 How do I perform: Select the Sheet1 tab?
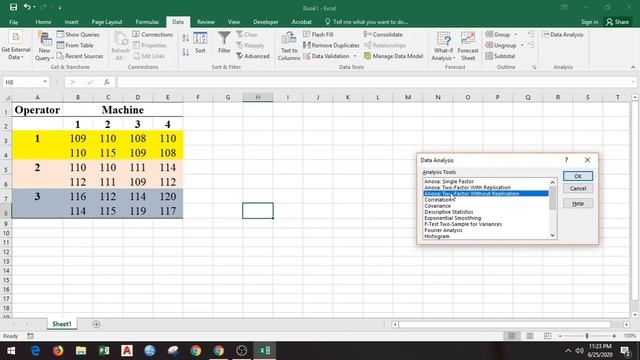pos(62,324)
